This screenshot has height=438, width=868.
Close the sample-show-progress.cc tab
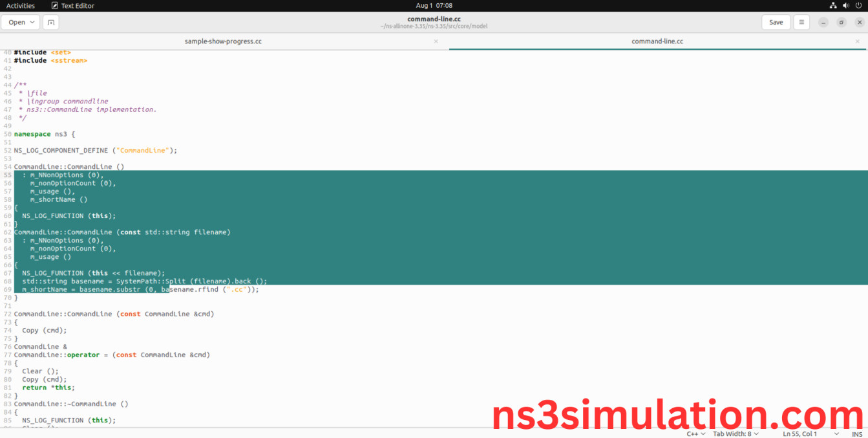(x=436, y=41)
